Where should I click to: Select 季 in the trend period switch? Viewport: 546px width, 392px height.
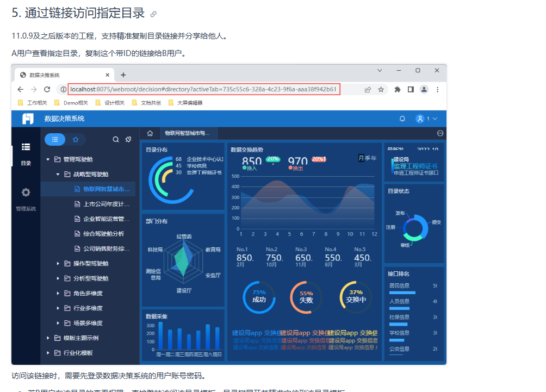coord(367,158)
